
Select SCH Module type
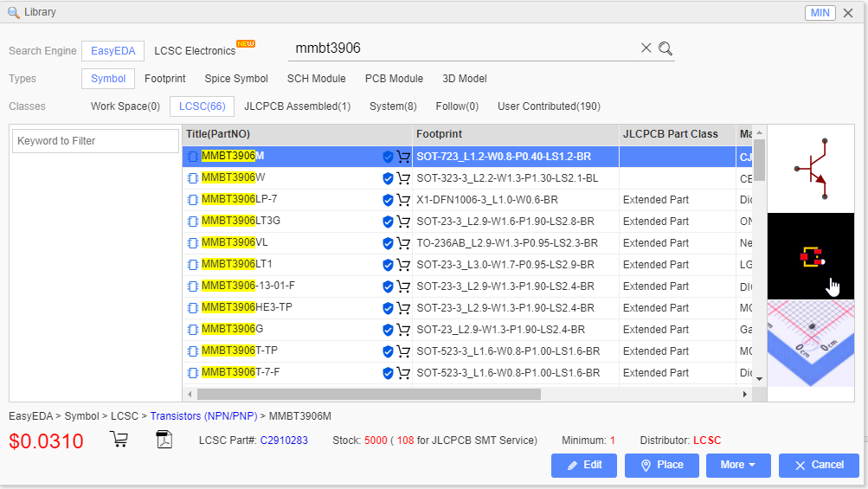point(316,79)
